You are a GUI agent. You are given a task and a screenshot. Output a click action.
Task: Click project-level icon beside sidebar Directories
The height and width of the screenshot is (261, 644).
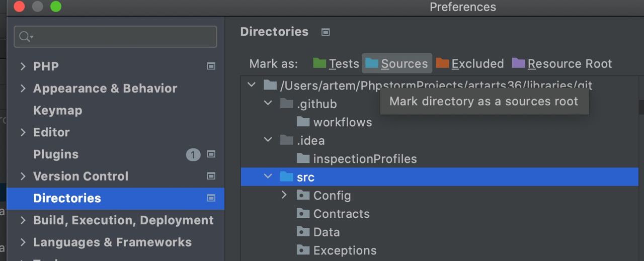point(211,198)
